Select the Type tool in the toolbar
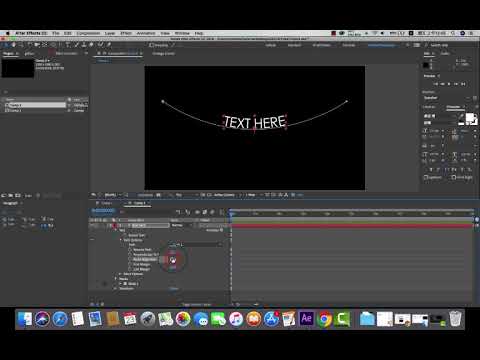This screenshot has height=360, width=480. tap(68, 45)
